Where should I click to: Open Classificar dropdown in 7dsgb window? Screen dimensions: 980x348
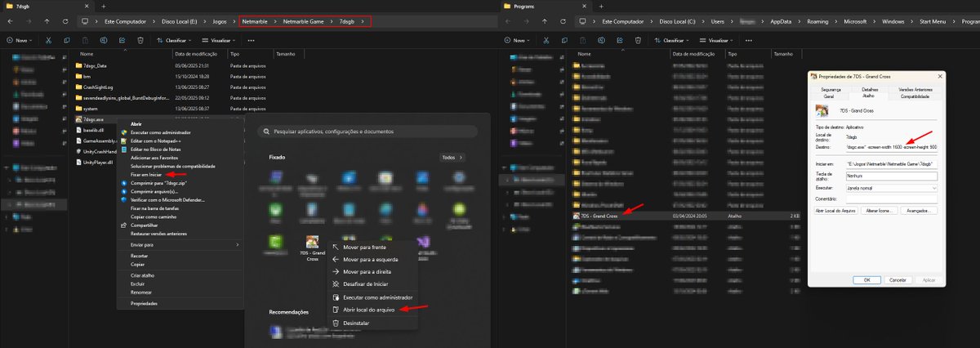pyautogui.click(x=175, y=39)
